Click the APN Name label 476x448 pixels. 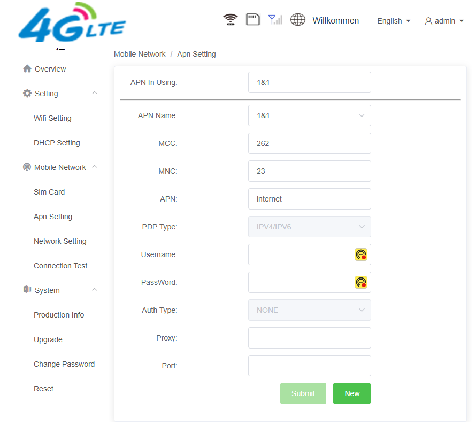point(158,115)
